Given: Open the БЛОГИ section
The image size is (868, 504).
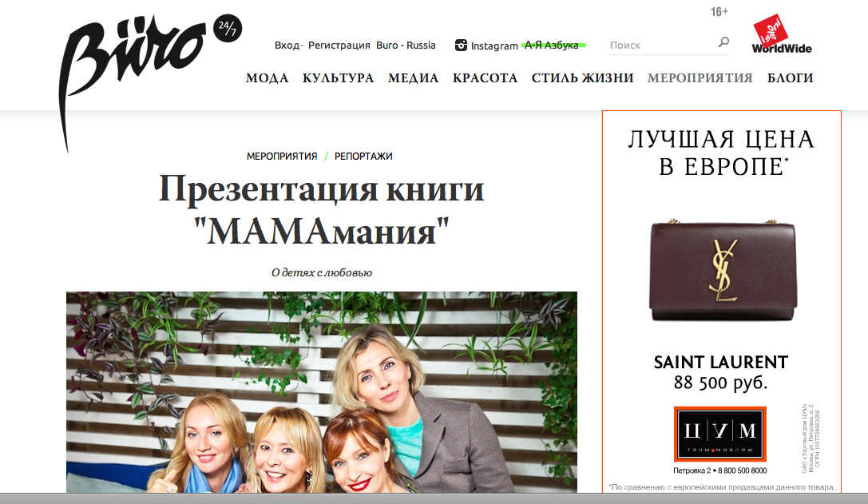Looking at the screenshot, I should pyautogui.click(x=790, y=78).
